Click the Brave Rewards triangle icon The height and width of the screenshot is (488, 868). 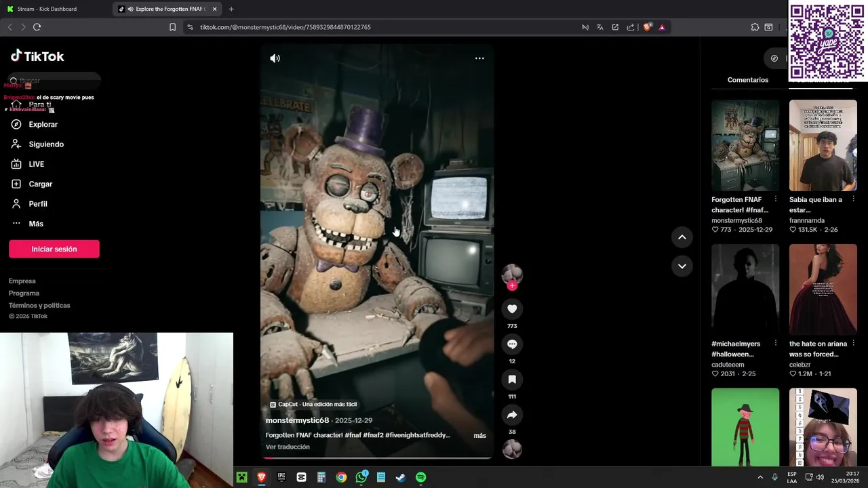coord(662,27)
